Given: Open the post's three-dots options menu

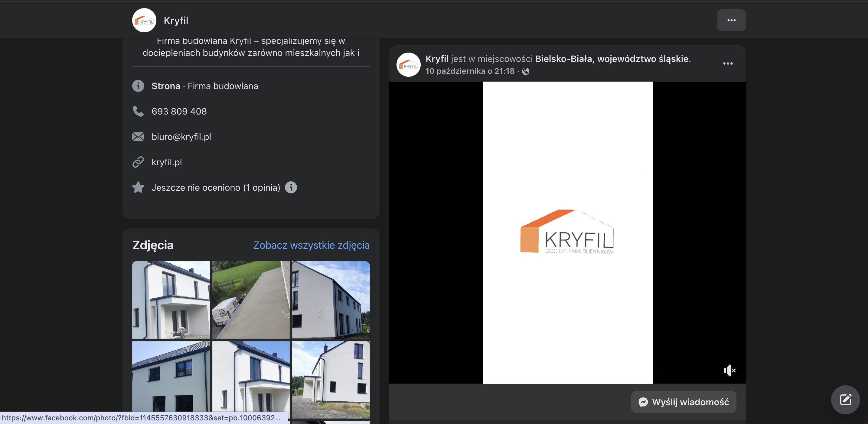Looking at the screenshot, I should point(728,63).
